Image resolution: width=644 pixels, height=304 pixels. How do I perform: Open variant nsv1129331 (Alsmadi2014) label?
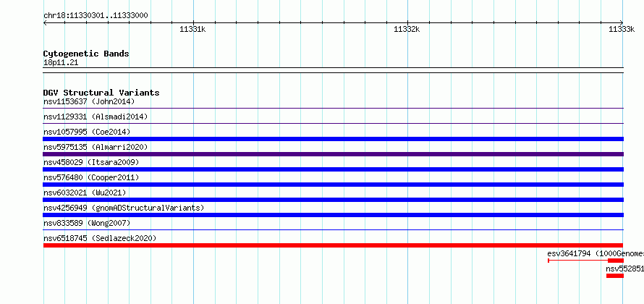96,117
